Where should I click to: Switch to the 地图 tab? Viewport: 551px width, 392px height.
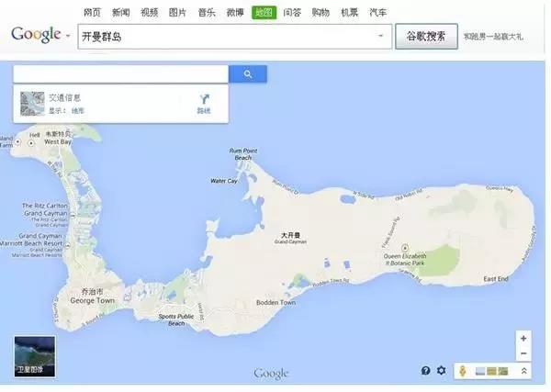[x=264, y=12]
